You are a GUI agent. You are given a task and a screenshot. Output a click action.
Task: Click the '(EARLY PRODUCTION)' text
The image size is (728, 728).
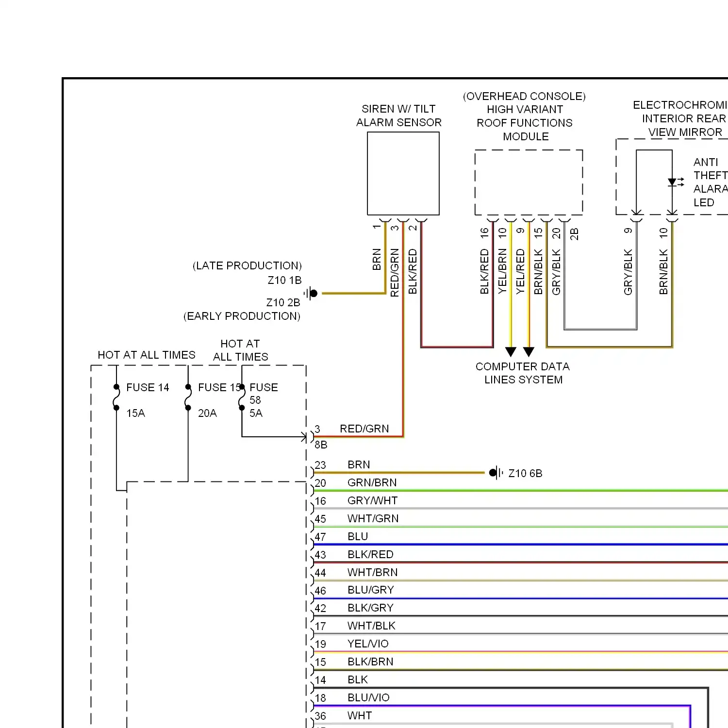point(242,316)
